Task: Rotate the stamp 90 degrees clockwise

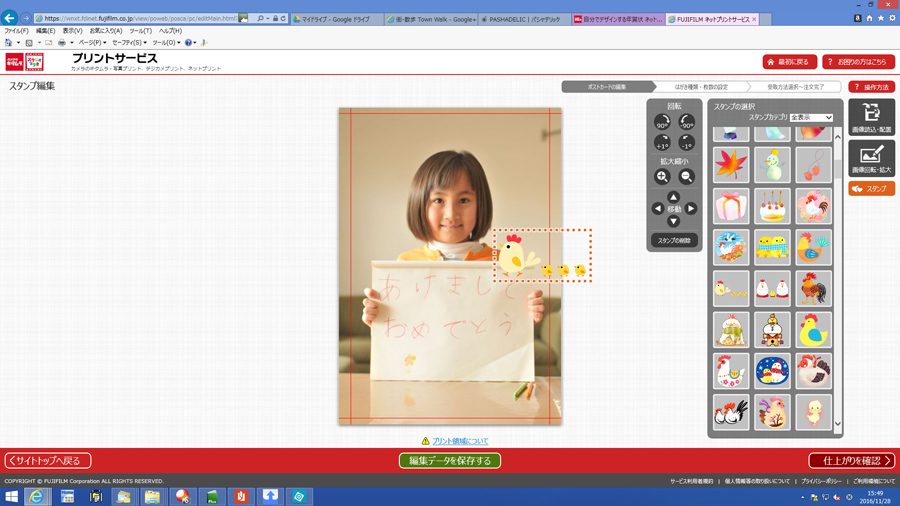Action: (662, 123)
